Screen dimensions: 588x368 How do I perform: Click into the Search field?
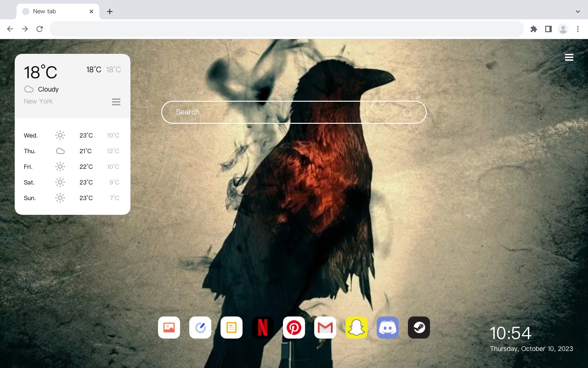click(x=294, y=112)
